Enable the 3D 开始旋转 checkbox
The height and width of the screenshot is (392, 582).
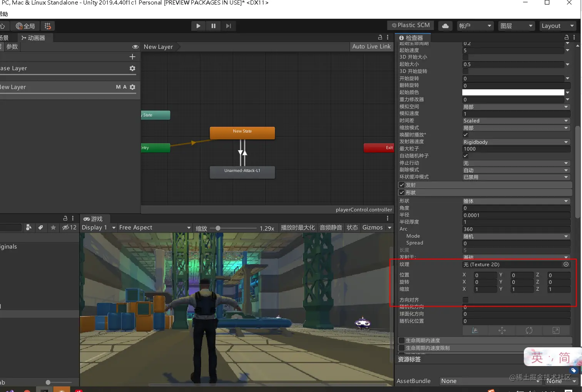pos(465,71)
